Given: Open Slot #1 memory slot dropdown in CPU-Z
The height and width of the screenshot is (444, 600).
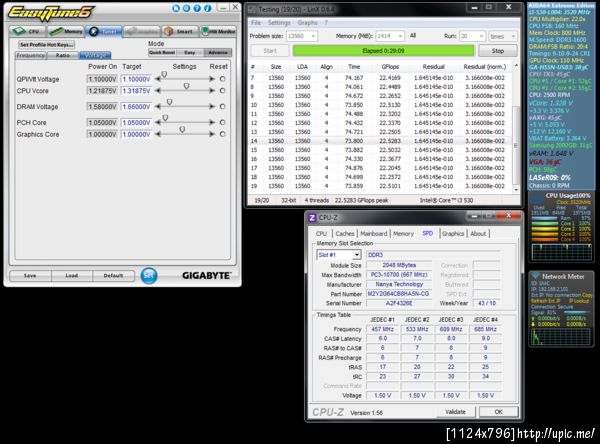Looking at the screenshot, I should click(339, 255).
